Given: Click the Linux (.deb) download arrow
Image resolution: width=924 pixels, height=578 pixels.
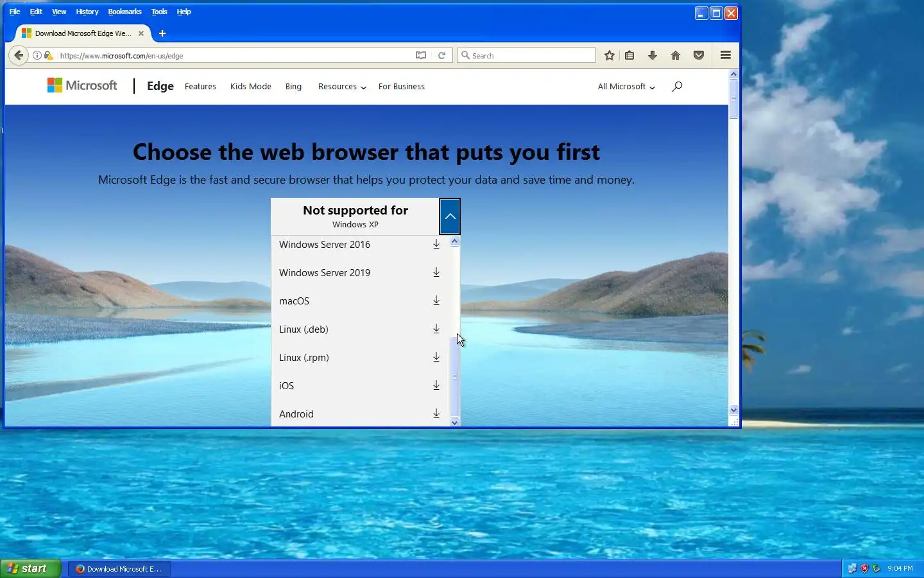Looking at the screenshot, I should click(x=436, y=329).
